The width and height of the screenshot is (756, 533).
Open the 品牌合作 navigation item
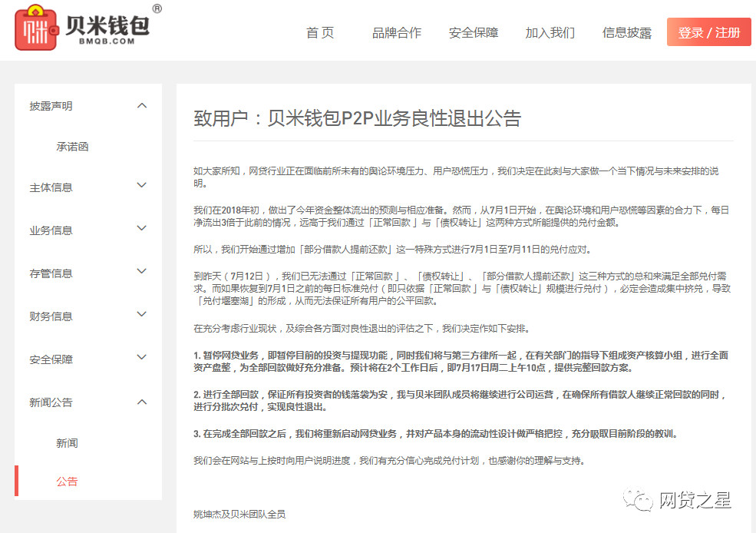tap(396, 33)
